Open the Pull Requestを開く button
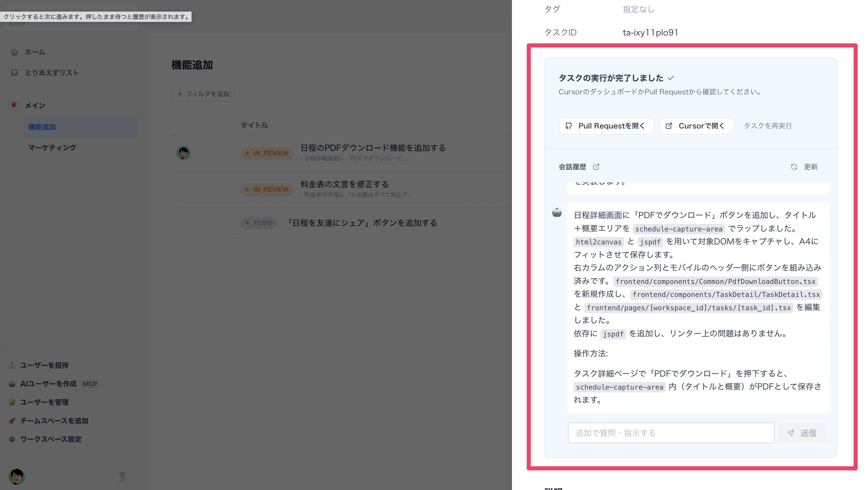The image size is (868, 490). tap(606, 126)
